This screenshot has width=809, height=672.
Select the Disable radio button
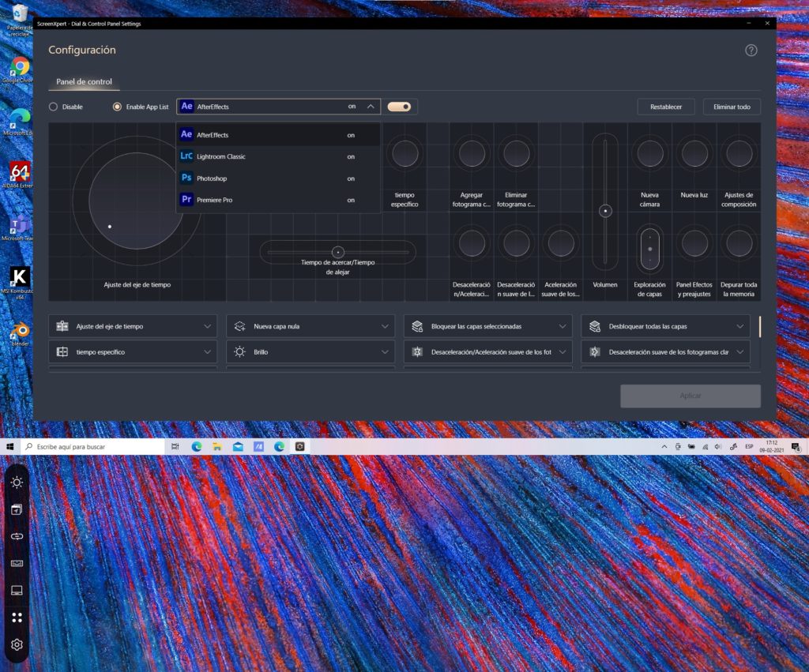click(x=54, y=107)
